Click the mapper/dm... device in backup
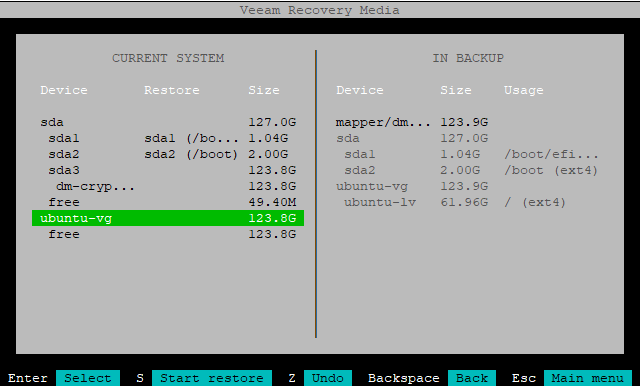640x386 pixels. point(383,122)
